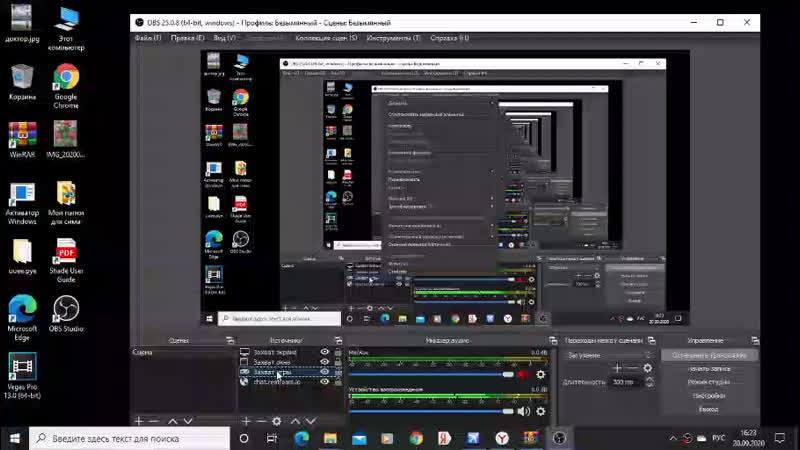Open OBS Studio desktop shortcut
Image resolution: width=800 pixels, height=450 pixels.
[x=66, y=314]
